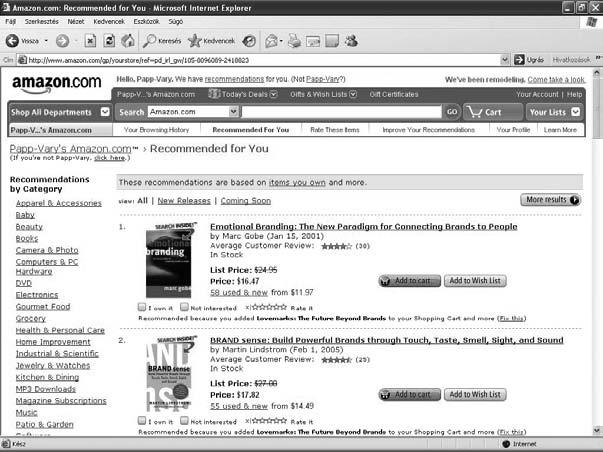Click the Print toolbar icon
The height and width of the screenshot is (452, 603).
[295, 40]
